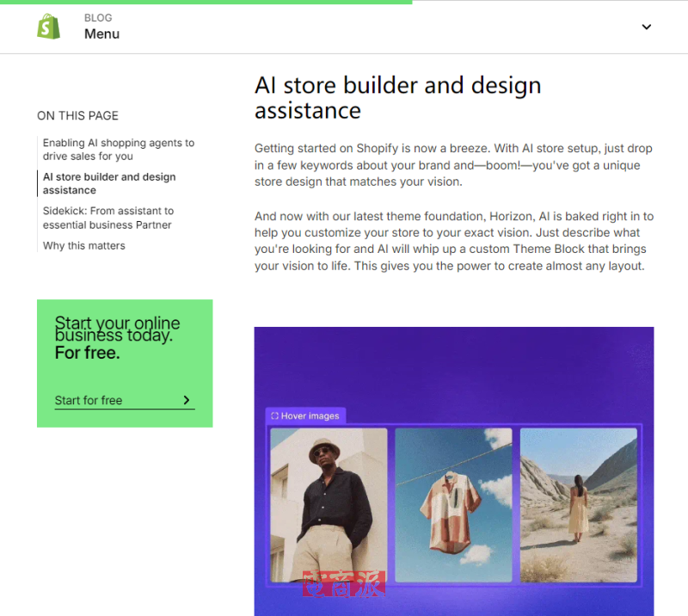
Task: Click the Shopify bag logo
Action: pyautogui.click(x=49, y=27)
